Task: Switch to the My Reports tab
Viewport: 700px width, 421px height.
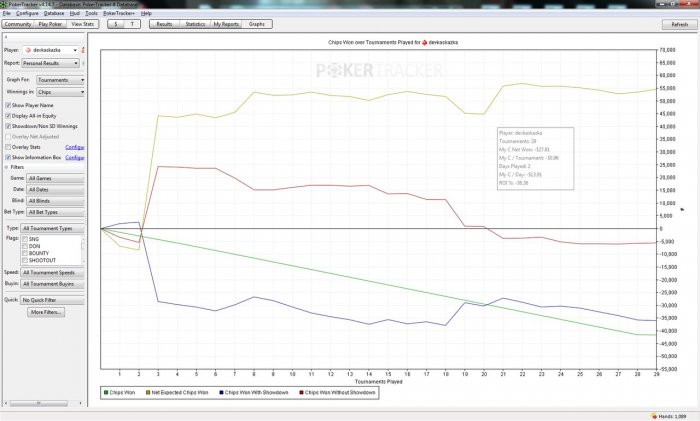Action: [226, 24]
